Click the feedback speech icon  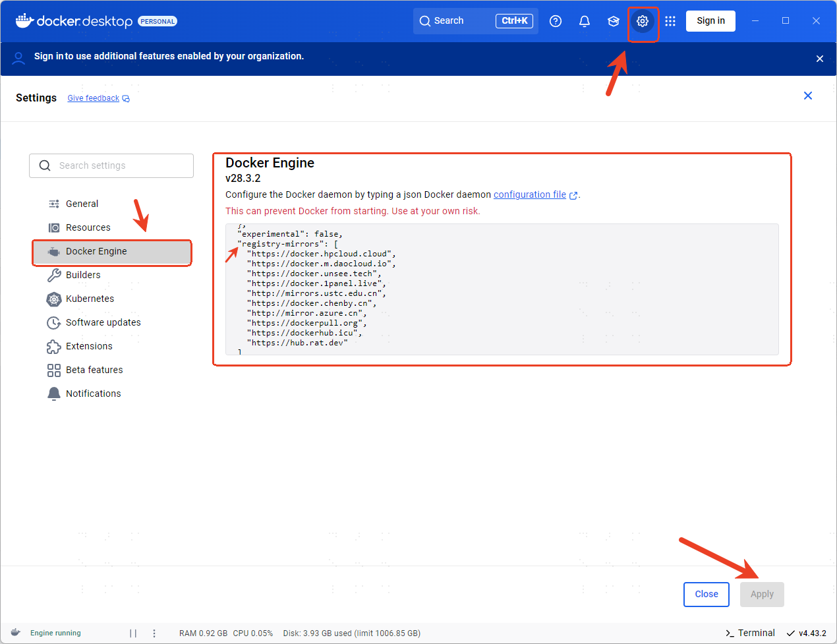[x=126, y=99]
